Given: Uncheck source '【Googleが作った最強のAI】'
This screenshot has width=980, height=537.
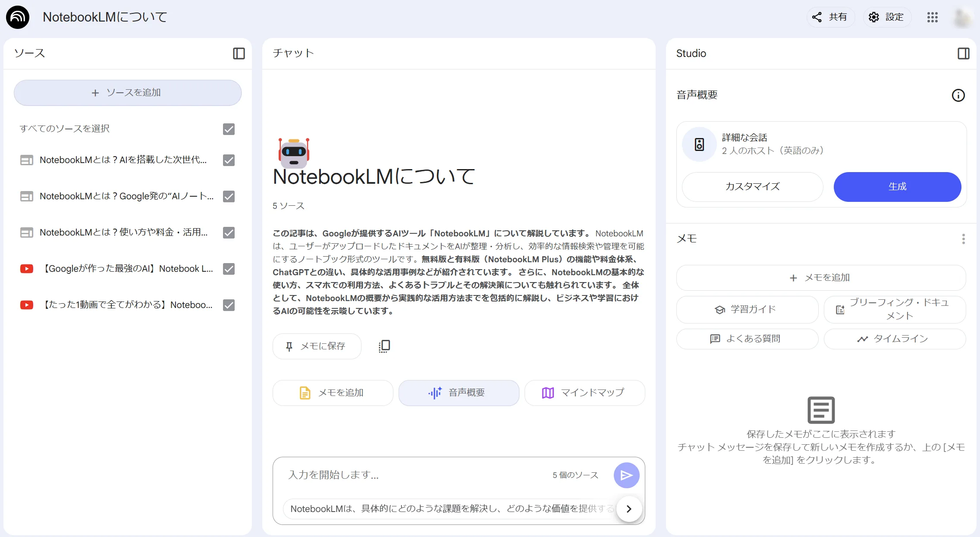Looking at the screenshot, I should (x=229, y=269).
